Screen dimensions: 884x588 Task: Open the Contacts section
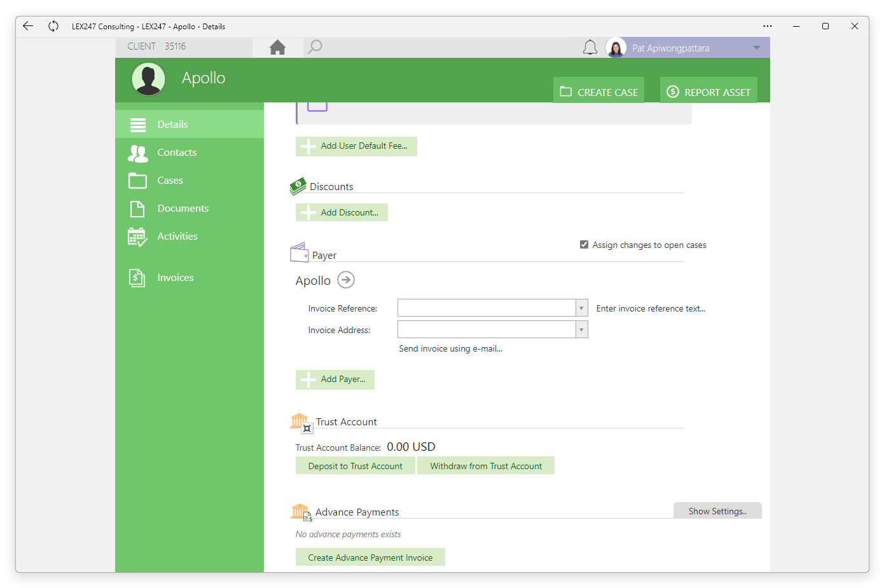click(190, 153)
